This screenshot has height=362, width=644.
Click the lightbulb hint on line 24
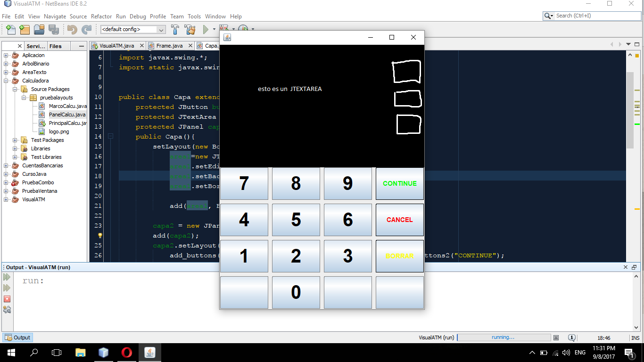coord(100,235)
